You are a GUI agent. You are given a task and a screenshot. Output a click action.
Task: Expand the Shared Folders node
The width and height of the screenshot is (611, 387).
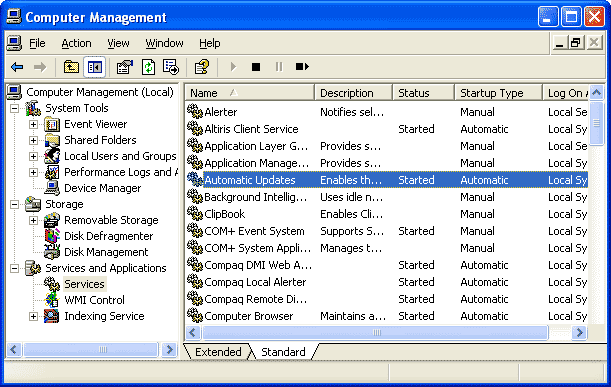pos(34,140)
